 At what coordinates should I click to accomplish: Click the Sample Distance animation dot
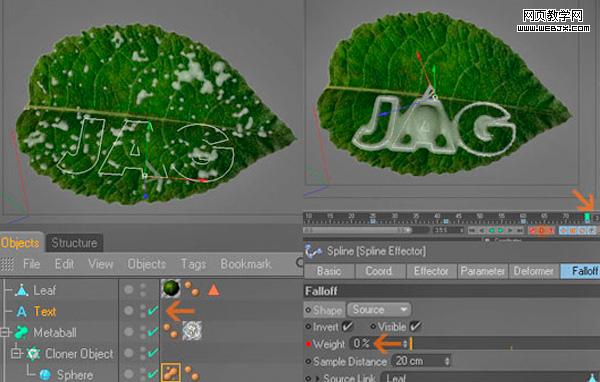(x=308, y=361)
